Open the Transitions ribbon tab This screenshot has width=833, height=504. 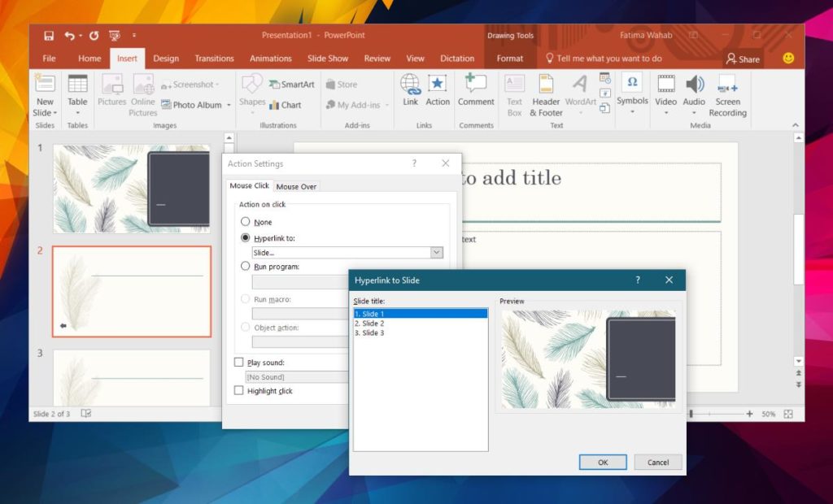(x=214, y=58)
